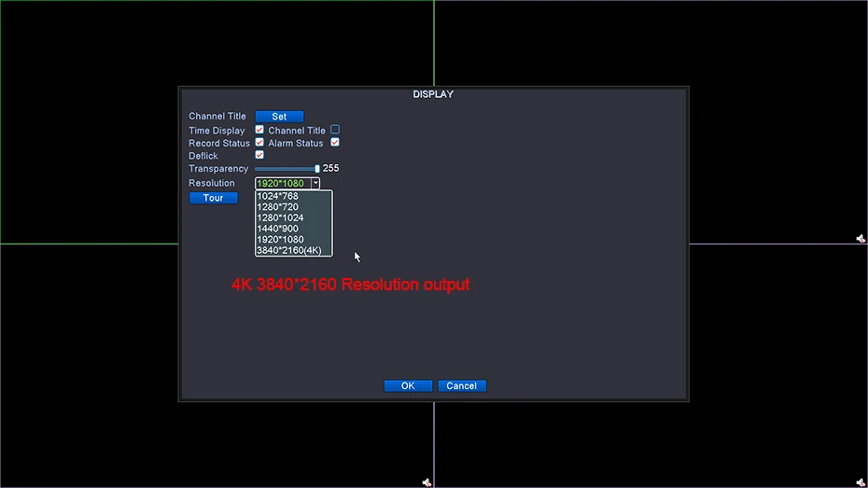This screenshot has height=488, width=868.
Task: Click the speaker icon in bottom-left channel
Action: pyautogui.click(x=427, y=482)
